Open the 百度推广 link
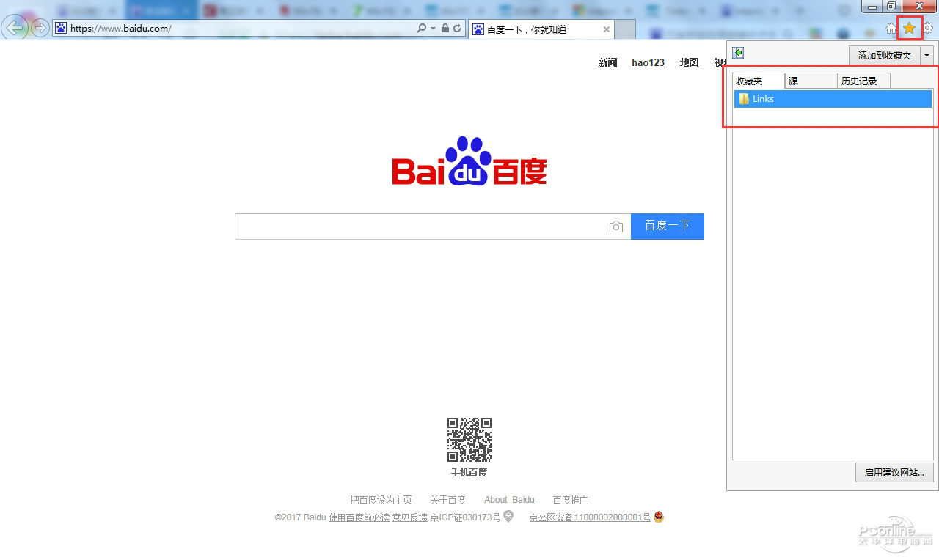The height and width of the screenshot is (560, 939). pos(571,500)
